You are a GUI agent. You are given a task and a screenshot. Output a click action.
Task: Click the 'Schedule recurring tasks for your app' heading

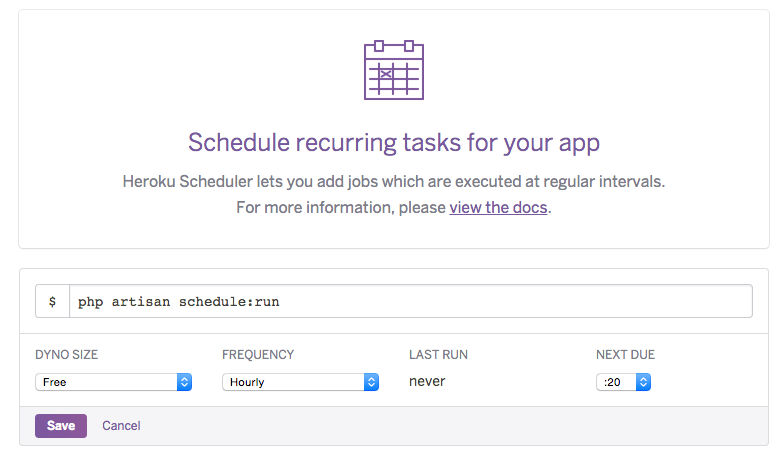pos(394,143)
